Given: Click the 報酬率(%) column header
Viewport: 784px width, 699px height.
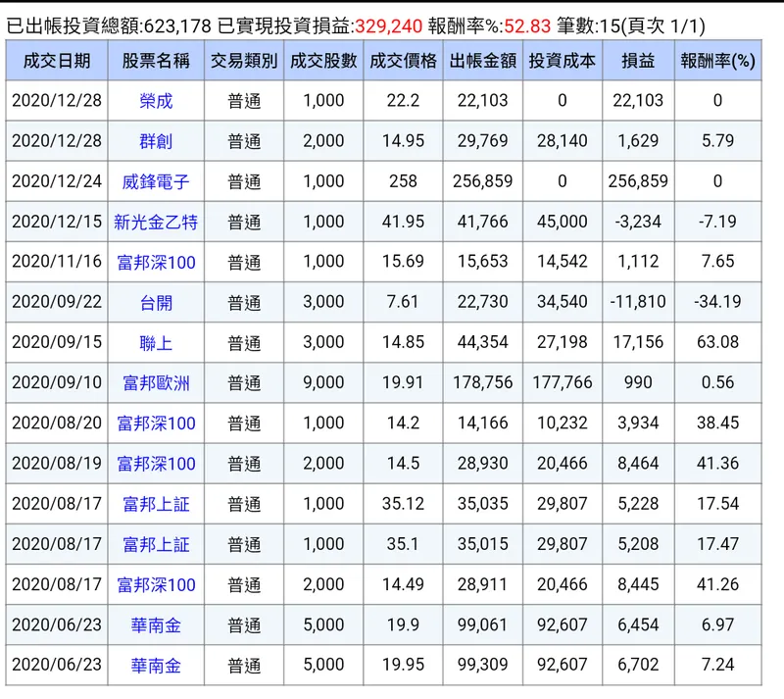Looking at the screenshot, I should (x=717, y=61).
